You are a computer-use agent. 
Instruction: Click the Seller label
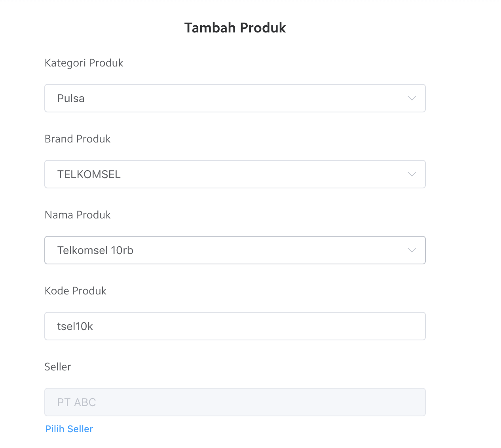click(58, 367)
